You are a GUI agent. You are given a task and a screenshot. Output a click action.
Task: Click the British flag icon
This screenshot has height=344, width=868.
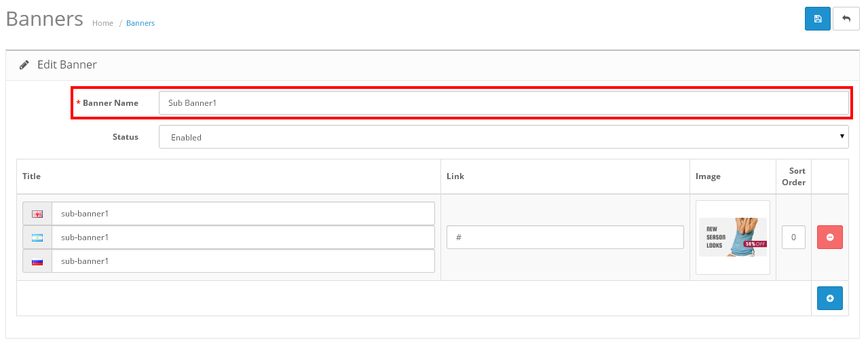coord(37,214)
